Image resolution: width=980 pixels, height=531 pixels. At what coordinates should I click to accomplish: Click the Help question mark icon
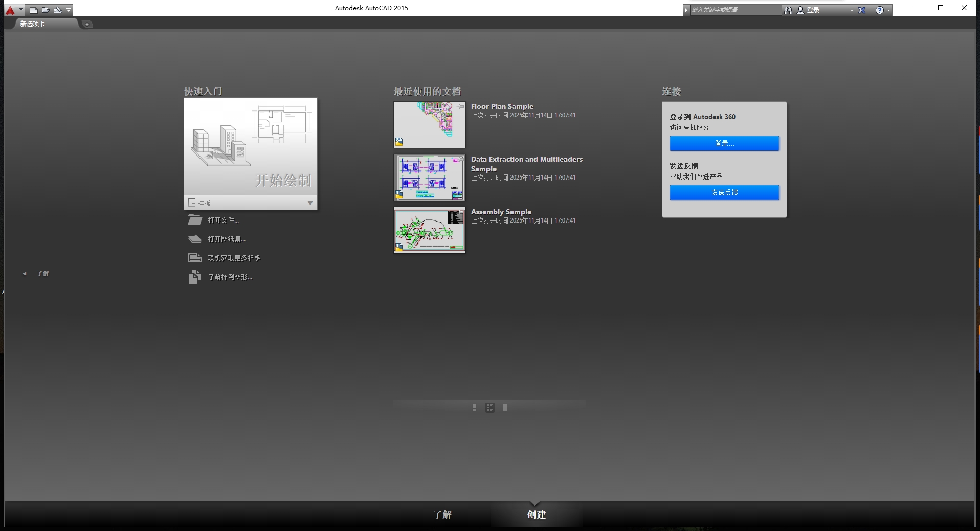coord(879,10)
